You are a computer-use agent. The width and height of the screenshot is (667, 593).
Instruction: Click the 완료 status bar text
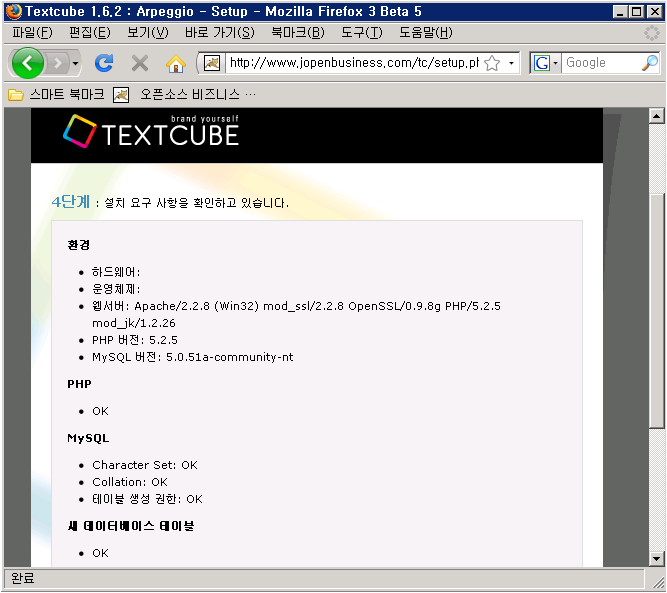point(23,579)
